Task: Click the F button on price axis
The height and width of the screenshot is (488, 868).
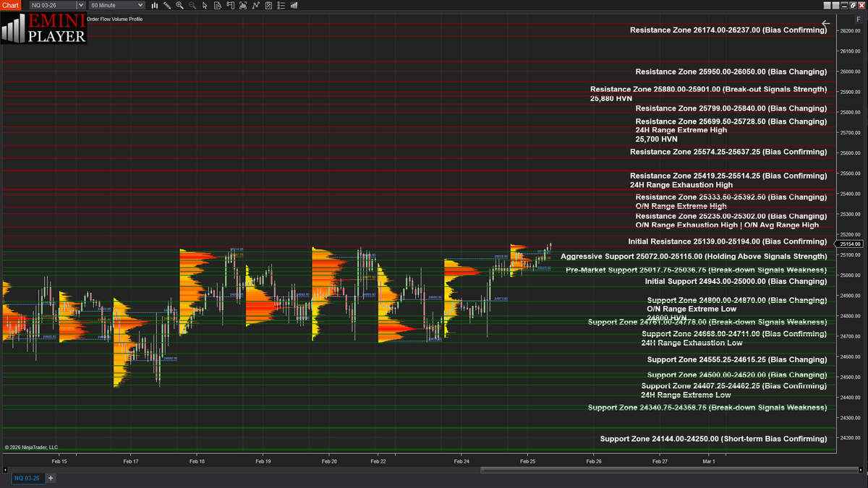Action: (x=859, y=19)
